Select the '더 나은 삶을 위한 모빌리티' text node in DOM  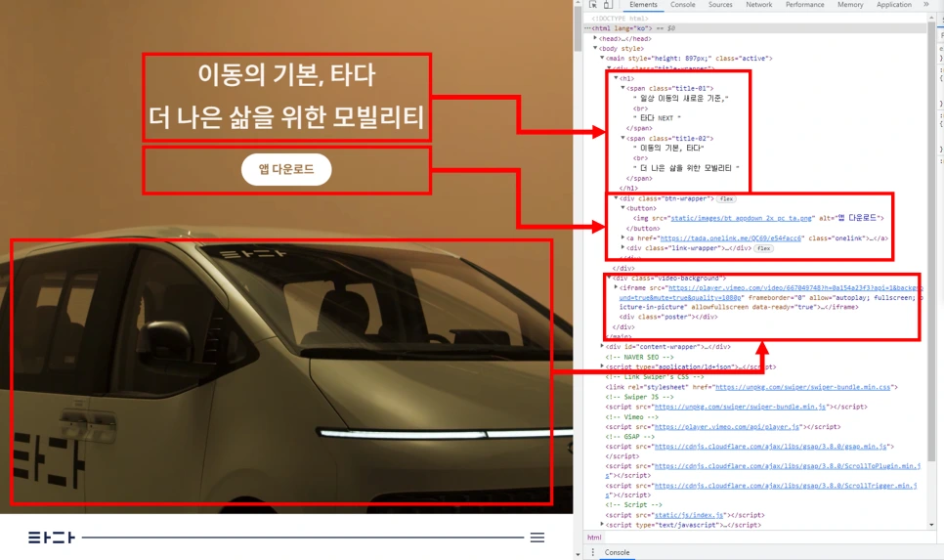[x=686, y=168]
